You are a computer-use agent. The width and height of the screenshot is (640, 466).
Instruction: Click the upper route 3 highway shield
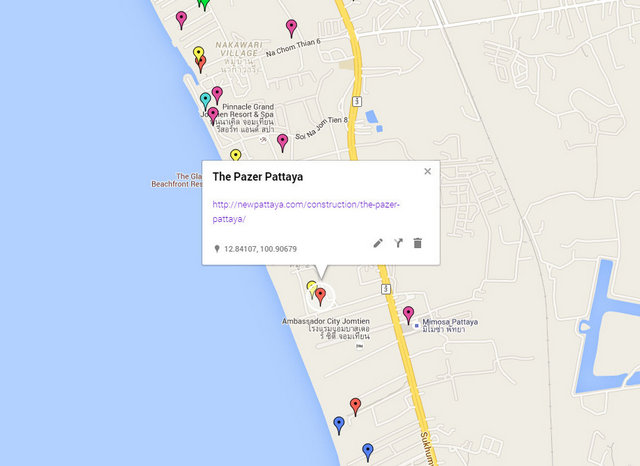[357, 101]
